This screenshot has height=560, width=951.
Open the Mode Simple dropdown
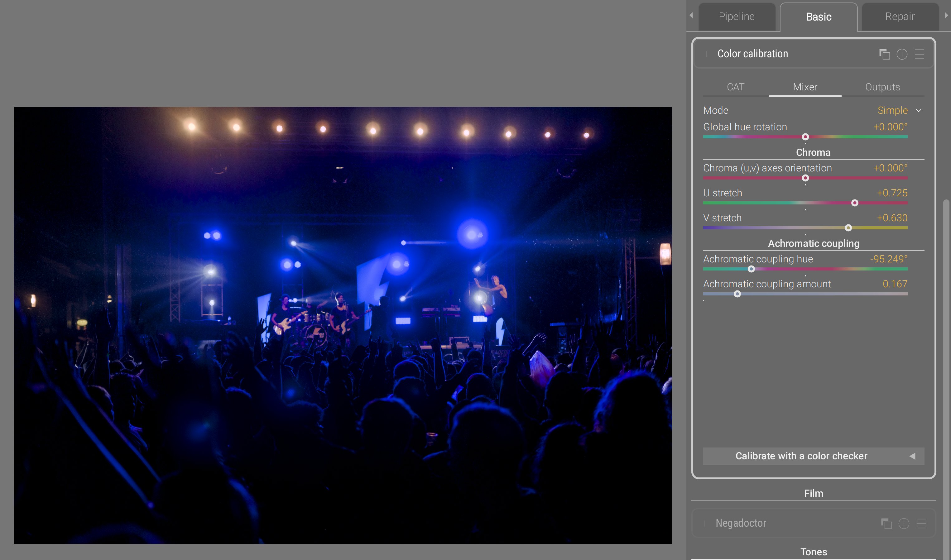click(898, 111)
